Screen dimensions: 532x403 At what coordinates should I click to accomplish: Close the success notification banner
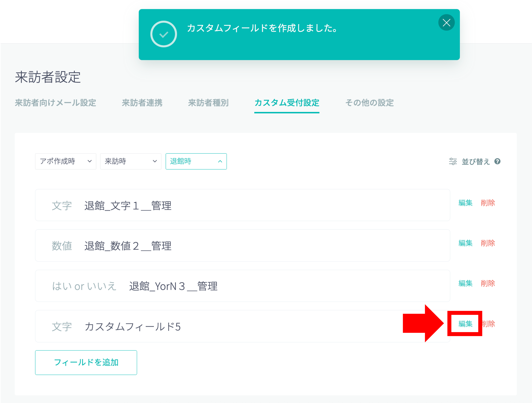(x=446, y=23)
